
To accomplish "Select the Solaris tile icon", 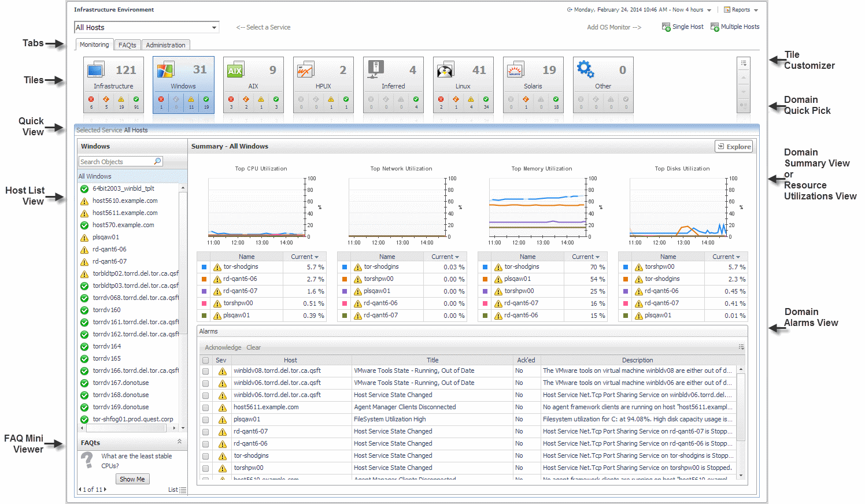I will (x=515, y=71).
